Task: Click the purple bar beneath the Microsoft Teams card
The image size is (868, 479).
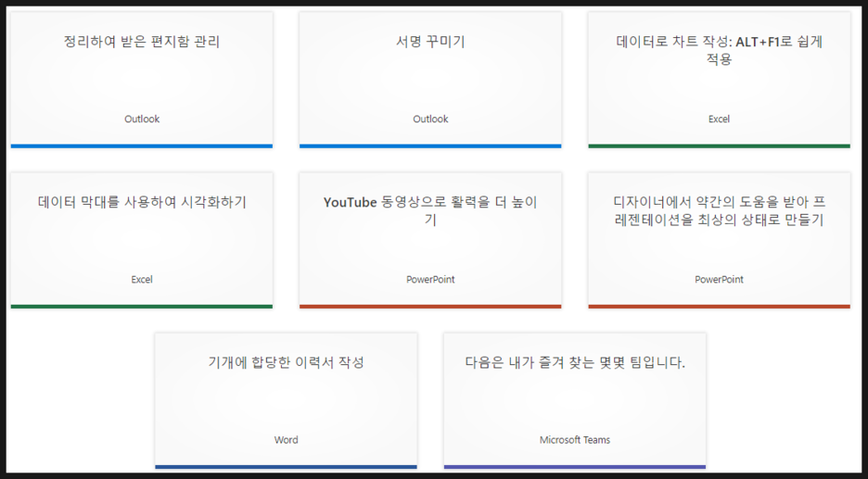Action: [x=575, y=466]
